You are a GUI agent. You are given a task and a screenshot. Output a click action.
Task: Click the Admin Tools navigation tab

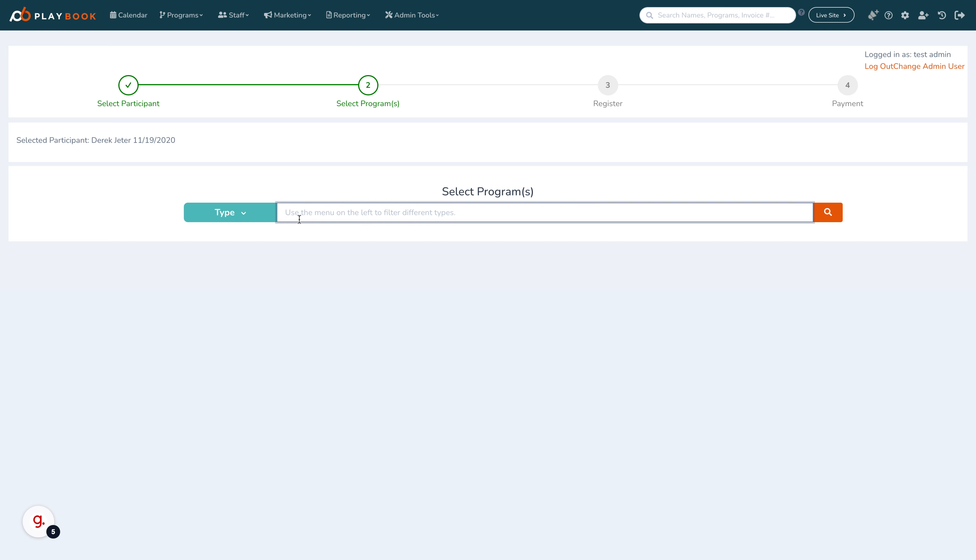tap(411, 15)
